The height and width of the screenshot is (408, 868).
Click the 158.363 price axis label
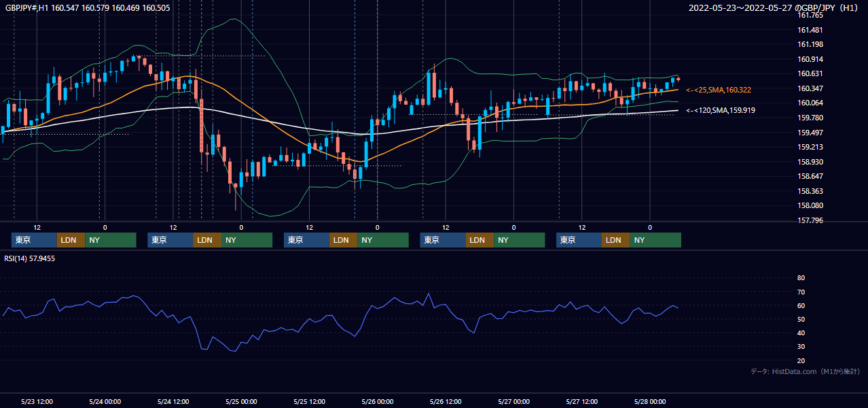810,191
